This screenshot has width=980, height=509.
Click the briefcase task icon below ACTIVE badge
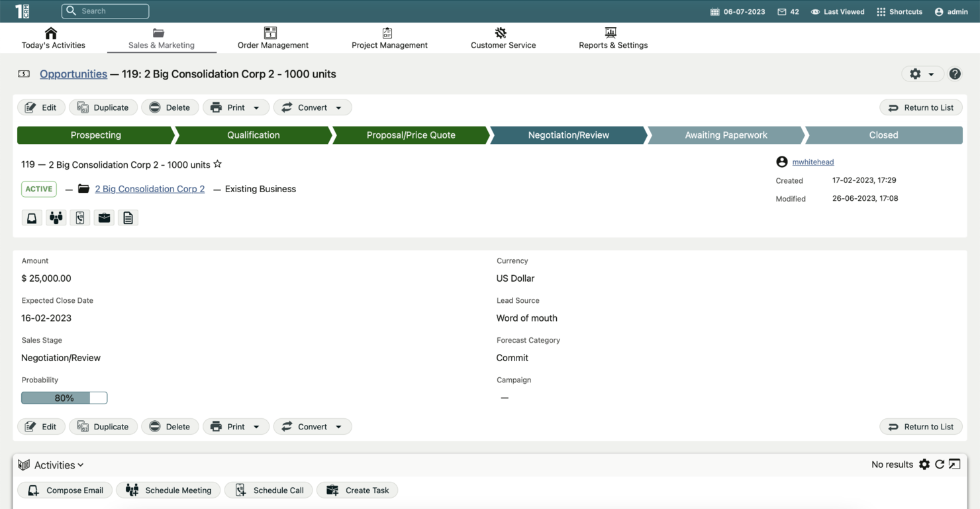point(104,217)
